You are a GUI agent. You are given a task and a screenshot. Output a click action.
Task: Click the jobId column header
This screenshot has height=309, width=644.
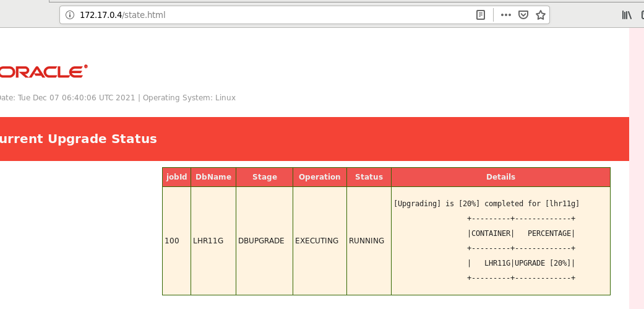coord(176,177)
